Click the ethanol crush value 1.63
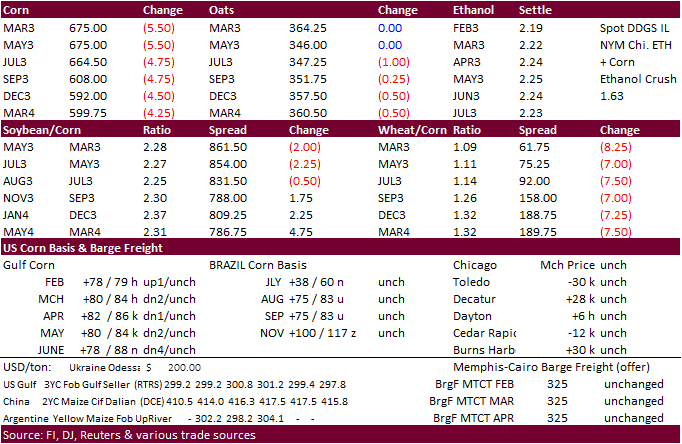The image size is (682, 444). [612, 96]
